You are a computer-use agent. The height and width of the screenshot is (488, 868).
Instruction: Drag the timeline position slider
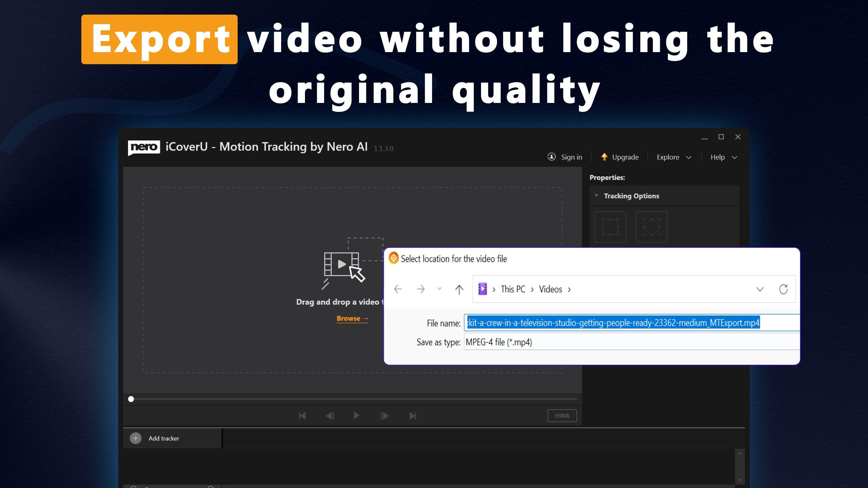pyautogui.click(x=131, y=399)
